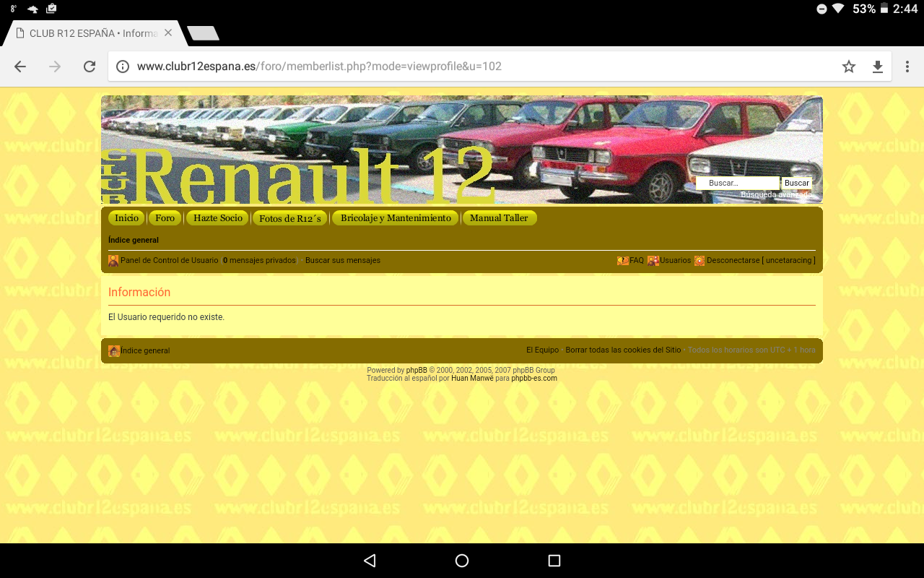
Task: Click the site info icon in address bar
Action: pos(123,66)
